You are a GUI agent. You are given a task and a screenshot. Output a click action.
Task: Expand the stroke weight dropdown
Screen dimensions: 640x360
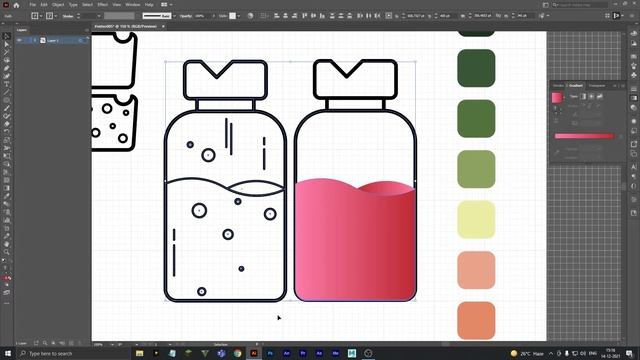(x=99, y=16)
